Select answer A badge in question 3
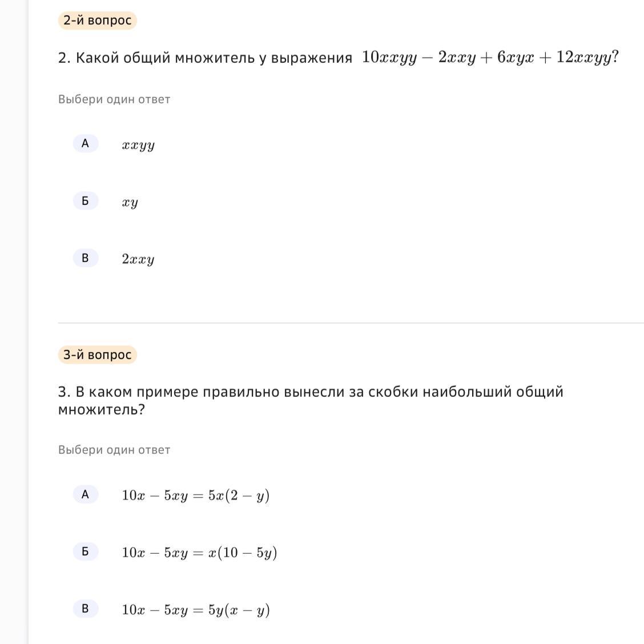The image size is (644, 644). click(x=85, y=494)
